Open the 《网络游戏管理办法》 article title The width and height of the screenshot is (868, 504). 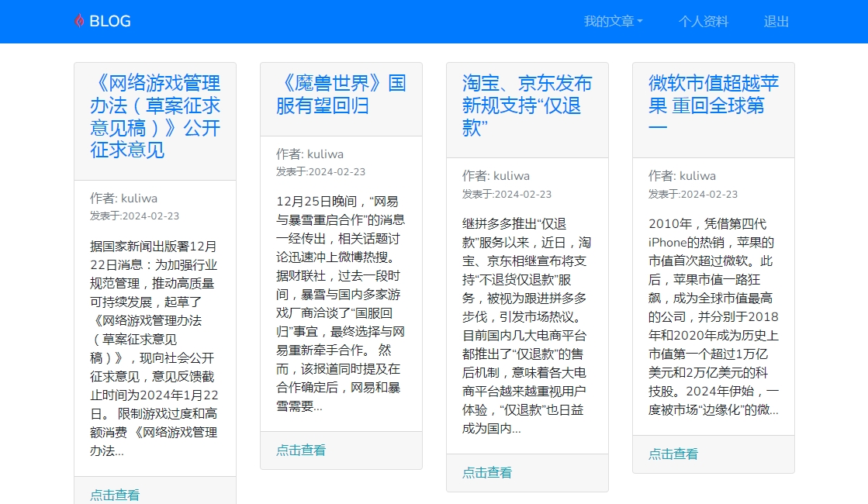[x=155, y=116]
